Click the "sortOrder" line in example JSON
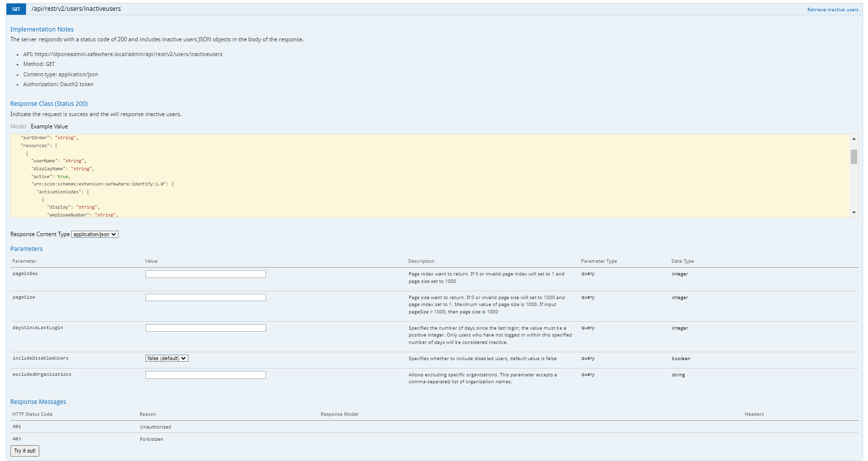The height and width of the screenshot is (461, 868). pos(50,138)
